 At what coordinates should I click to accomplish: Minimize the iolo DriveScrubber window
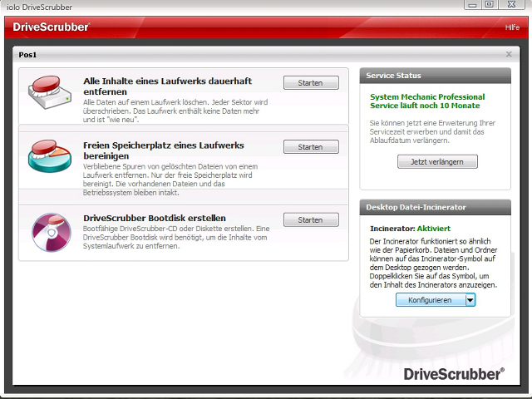[472, 5]
